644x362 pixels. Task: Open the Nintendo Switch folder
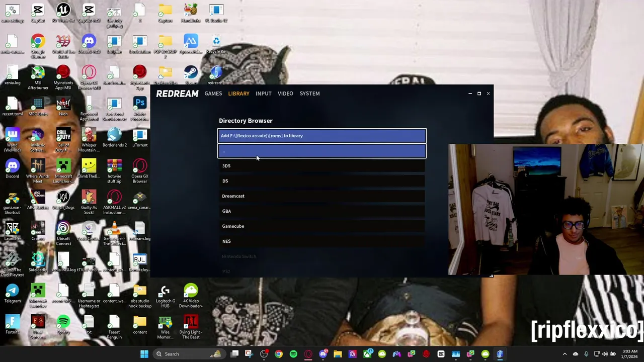point(322,256)
